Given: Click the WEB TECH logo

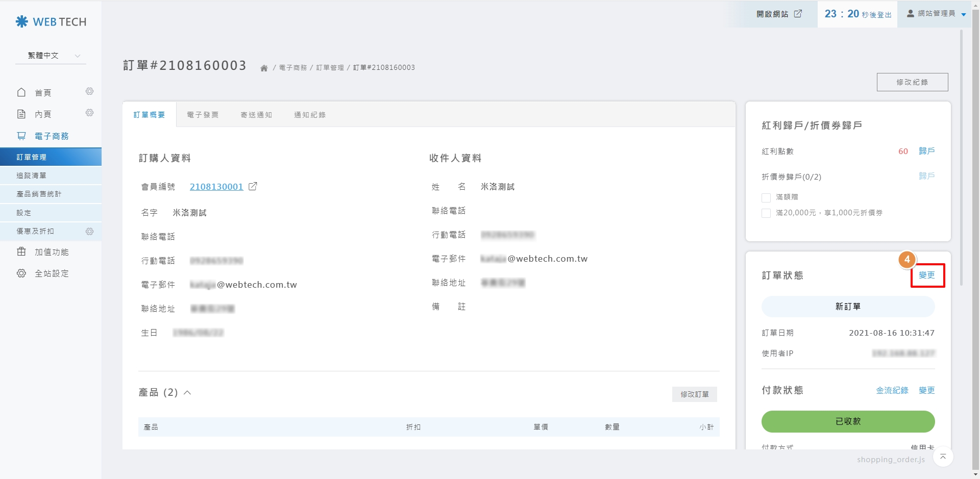Looking at the screenshot, I should 51,22.
